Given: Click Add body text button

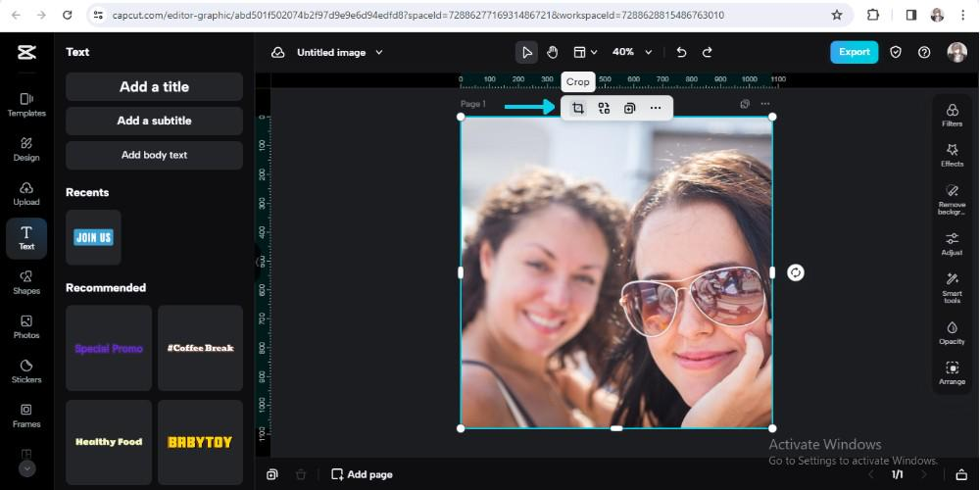Looking at the screenshot, I should [x=155, y=155].
